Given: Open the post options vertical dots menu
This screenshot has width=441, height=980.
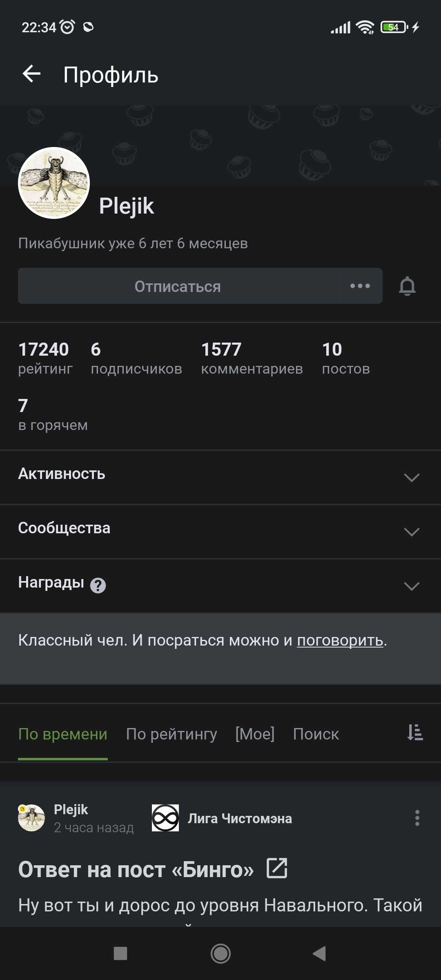Looking at the screenshot, I should click(417, 818).
